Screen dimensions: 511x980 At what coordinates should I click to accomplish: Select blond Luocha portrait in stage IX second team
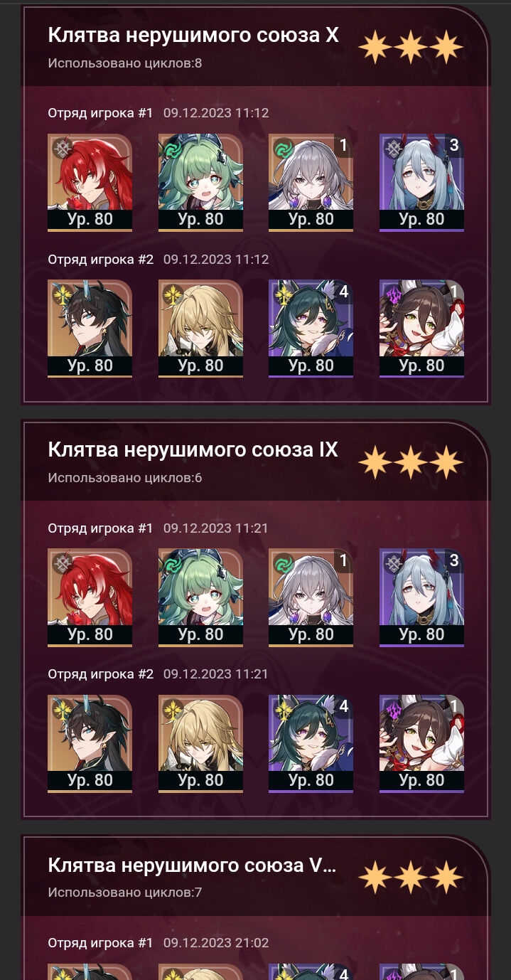pyautogui.click(x=200, y=743)
